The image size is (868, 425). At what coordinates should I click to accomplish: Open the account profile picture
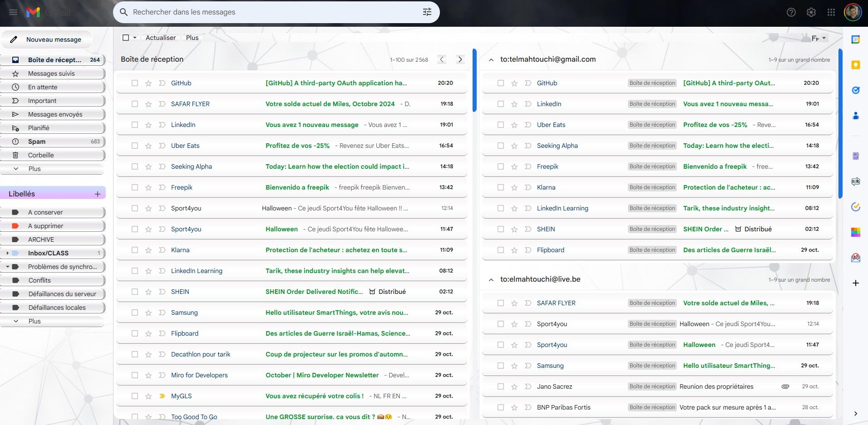pyautogui.click(x=853, y=12)
